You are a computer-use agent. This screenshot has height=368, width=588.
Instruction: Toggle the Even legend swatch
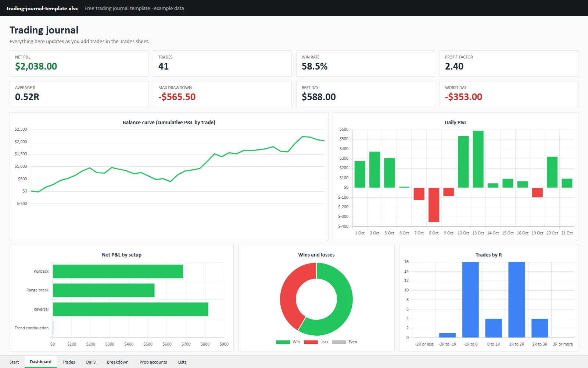point(339,342)
